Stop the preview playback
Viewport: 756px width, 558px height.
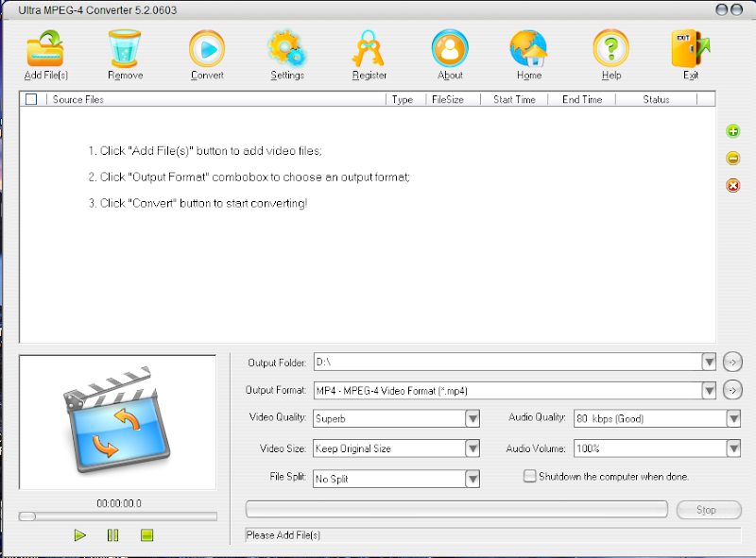pos(147,535)
